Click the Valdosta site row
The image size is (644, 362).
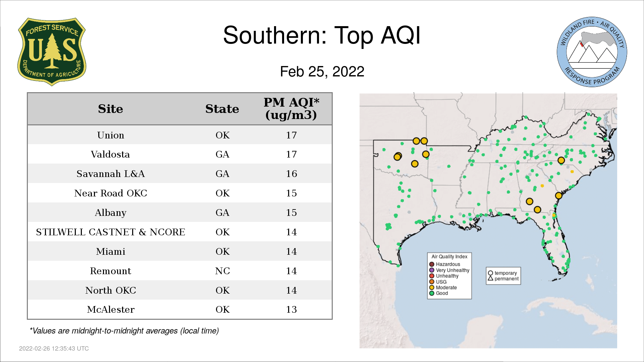[x=180, y=154]
